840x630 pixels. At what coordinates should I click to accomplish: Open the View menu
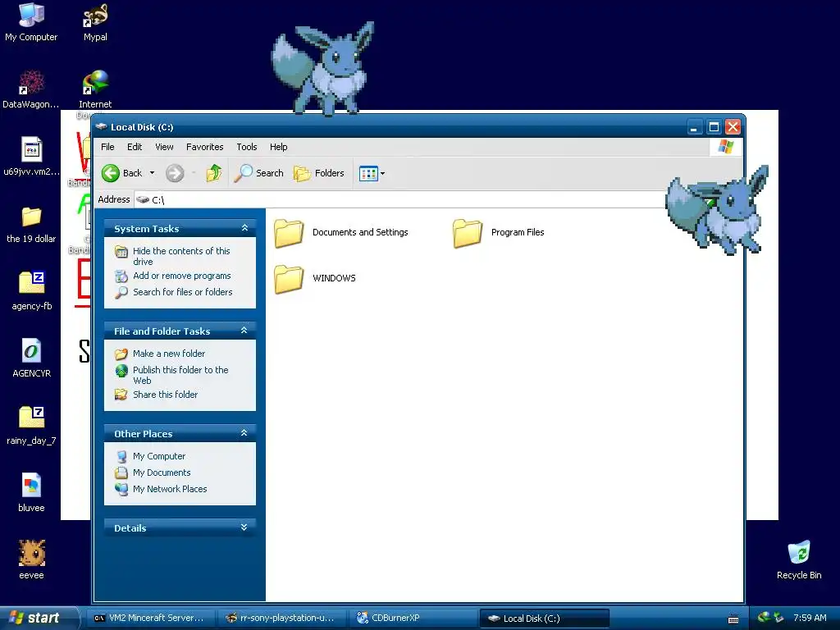click(x=164, y=147)
